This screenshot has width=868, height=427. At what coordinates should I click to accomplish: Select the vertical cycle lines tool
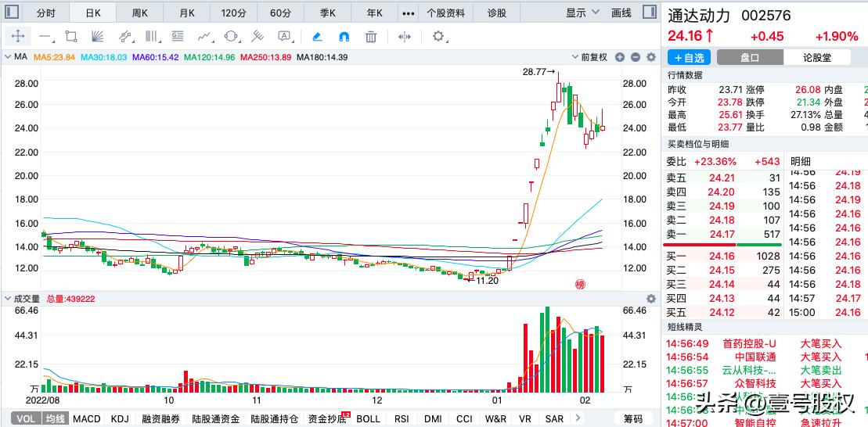click(x=151, y=37)
